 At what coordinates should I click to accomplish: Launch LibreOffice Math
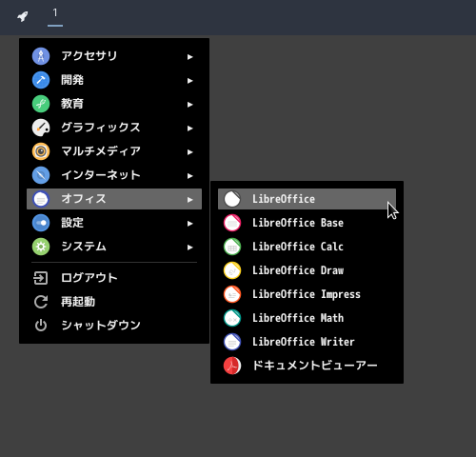tap(307, 318)
